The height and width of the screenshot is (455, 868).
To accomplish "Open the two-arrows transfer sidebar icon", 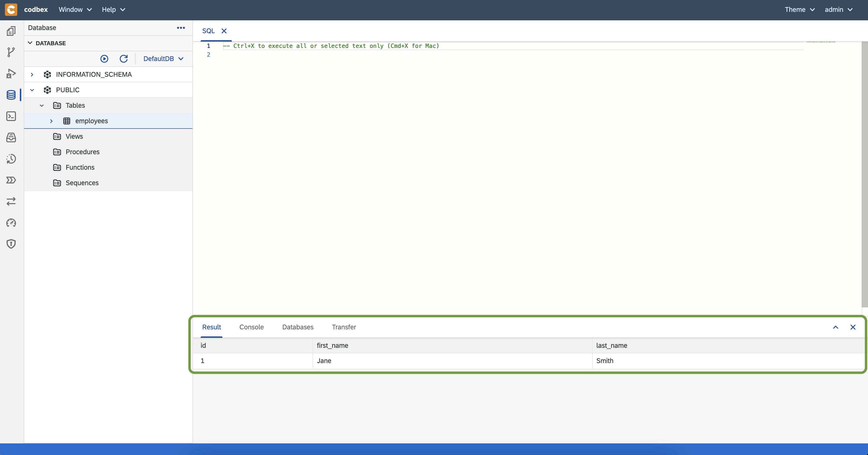I will [11, 201].
